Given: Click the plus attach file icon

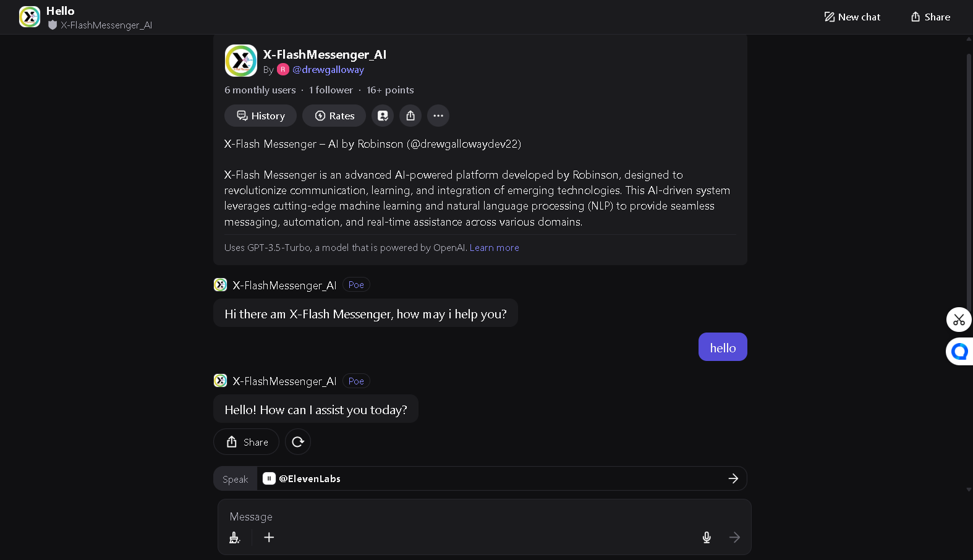Looking at the screenshot, I should point(269,537).
